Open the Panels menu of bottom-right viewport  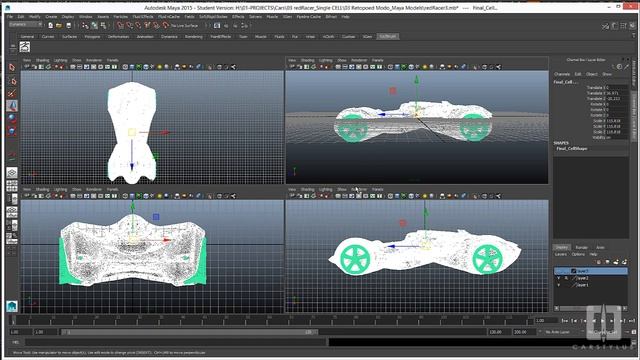(378, 189)
